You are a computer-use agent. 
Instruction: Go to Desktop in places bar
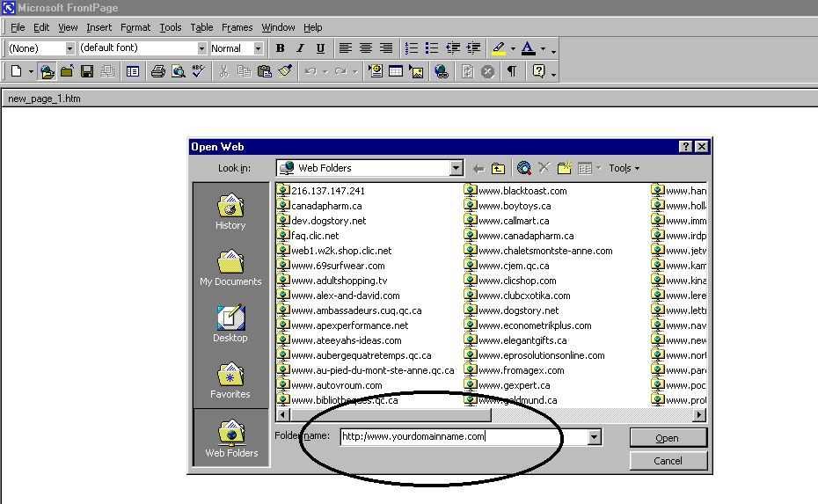pos(230,324)
